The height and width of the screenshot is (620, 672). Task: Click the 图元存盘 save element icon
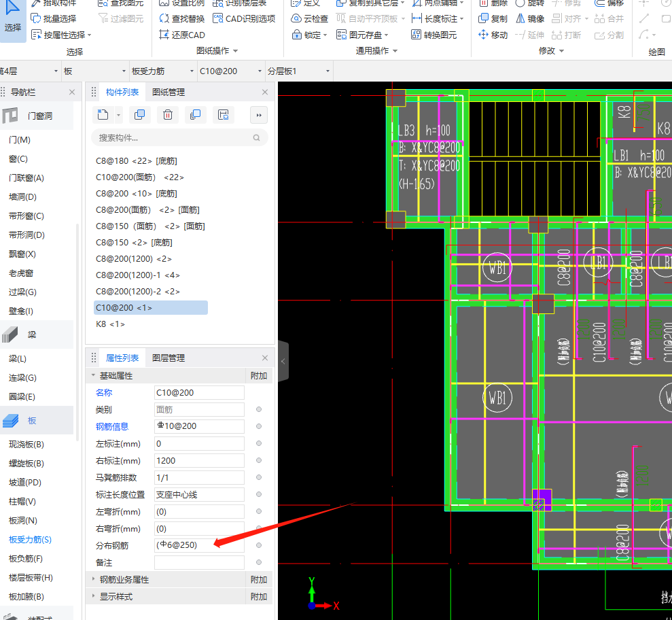(341, 35)
